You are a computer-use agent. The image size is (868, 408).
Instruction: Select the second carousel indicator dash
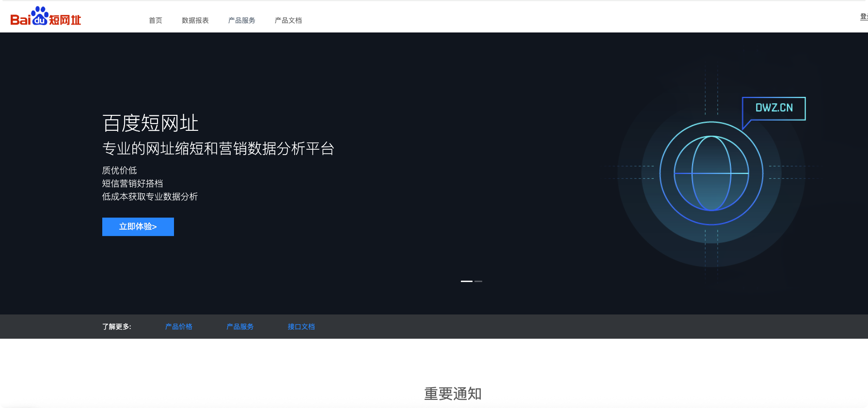tap(478, 281)
